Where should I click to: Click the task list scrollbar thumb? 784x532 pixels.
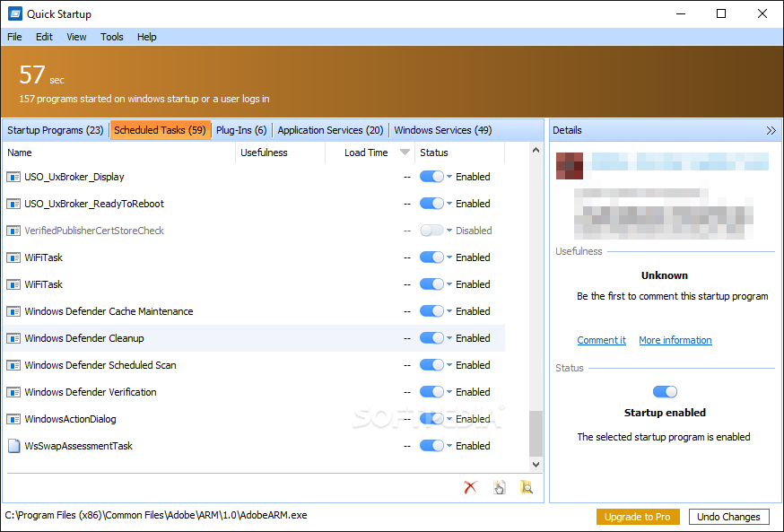point(536,433)
